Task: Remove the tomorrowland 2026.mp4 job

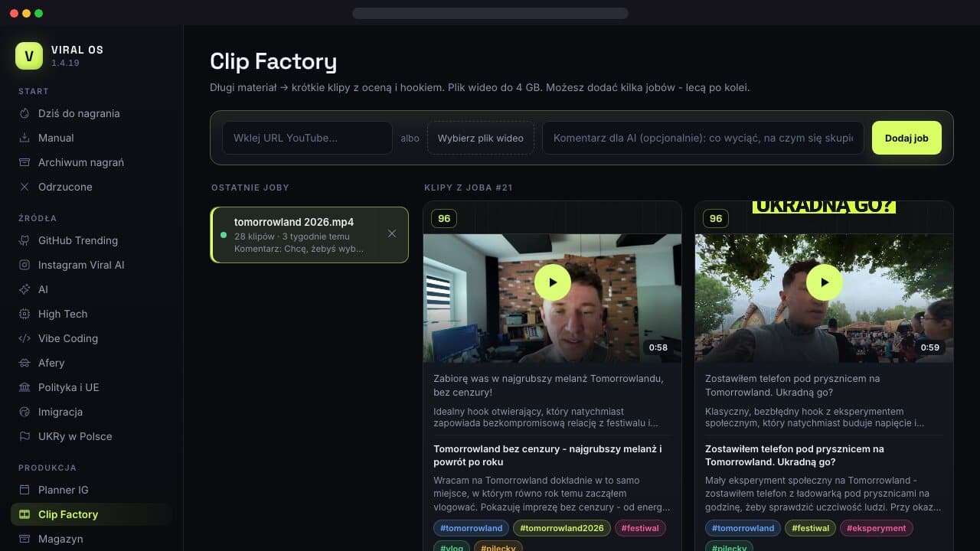Action: [392, 233]
